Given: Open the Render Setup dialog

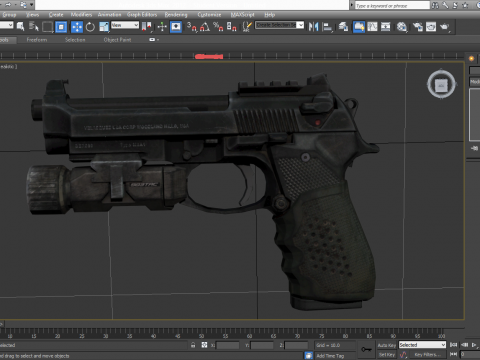Looking at the screenshot, I should click(x=418, y=27).
